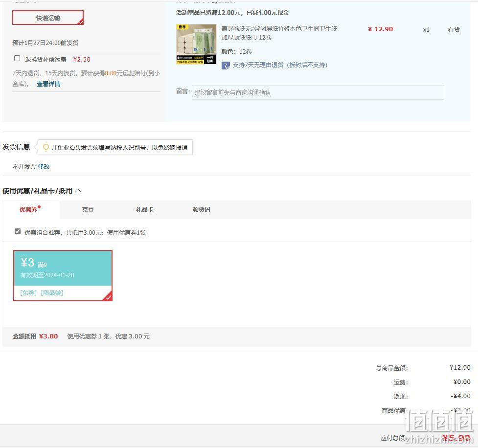Focus the 留言 message input field
478x448 pixels.
318,92
